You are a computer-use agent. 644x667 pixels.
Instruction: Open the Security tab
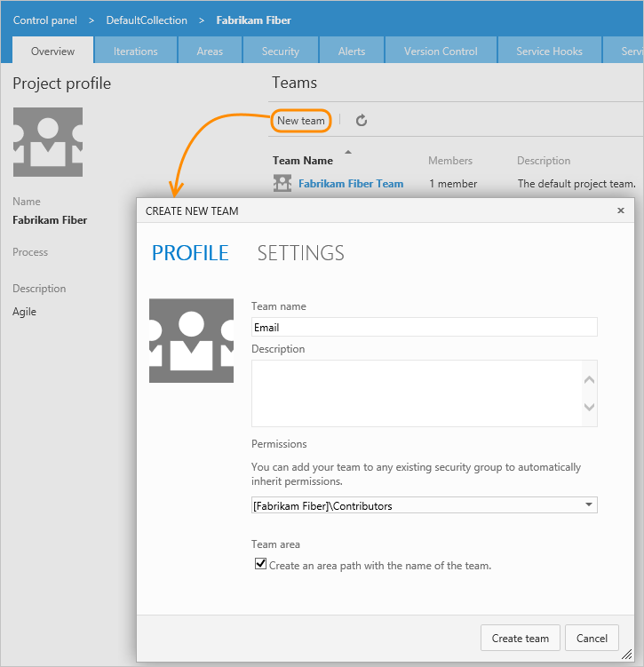coord(281,51)
